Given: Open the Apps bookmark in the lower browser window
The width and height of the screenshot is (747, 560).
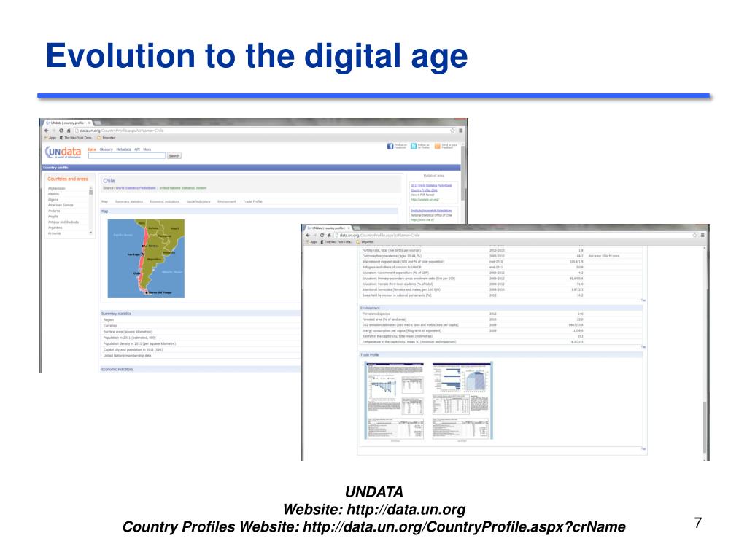Looking at the screenshot, I should 311,242.
